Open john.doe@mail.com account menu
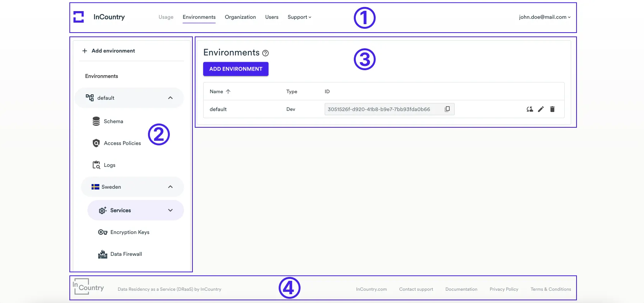 tap(544, 17)
